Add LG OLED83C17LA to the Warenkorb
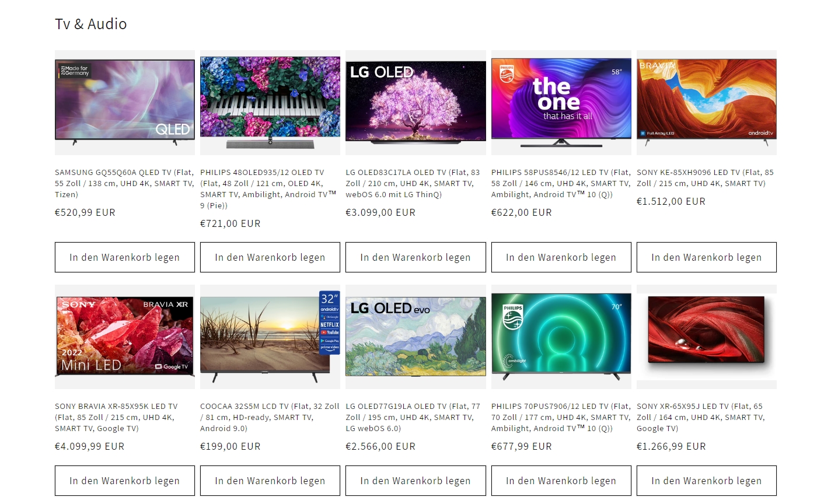 click(x=415, y=257)
